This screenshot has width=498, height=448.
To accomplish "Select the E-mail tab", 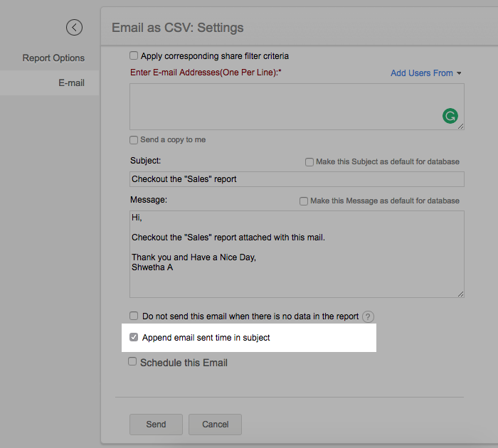I will [x=71, y=83].
